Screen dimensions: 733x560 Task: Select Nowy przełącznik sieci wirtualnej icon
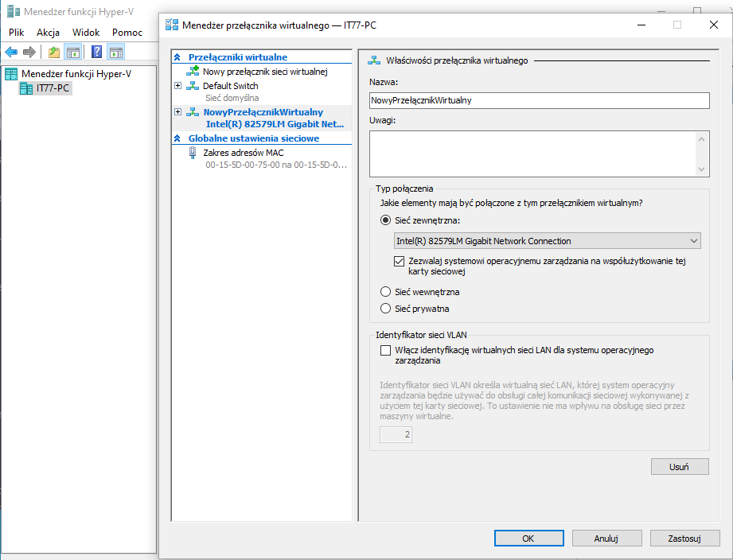point(193,72)
